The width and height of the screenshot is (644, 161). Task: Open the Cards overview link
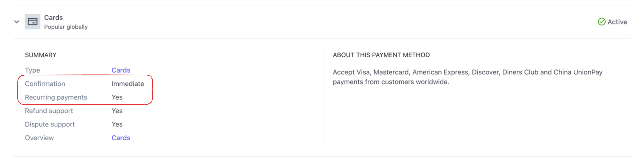click(121, 138)
